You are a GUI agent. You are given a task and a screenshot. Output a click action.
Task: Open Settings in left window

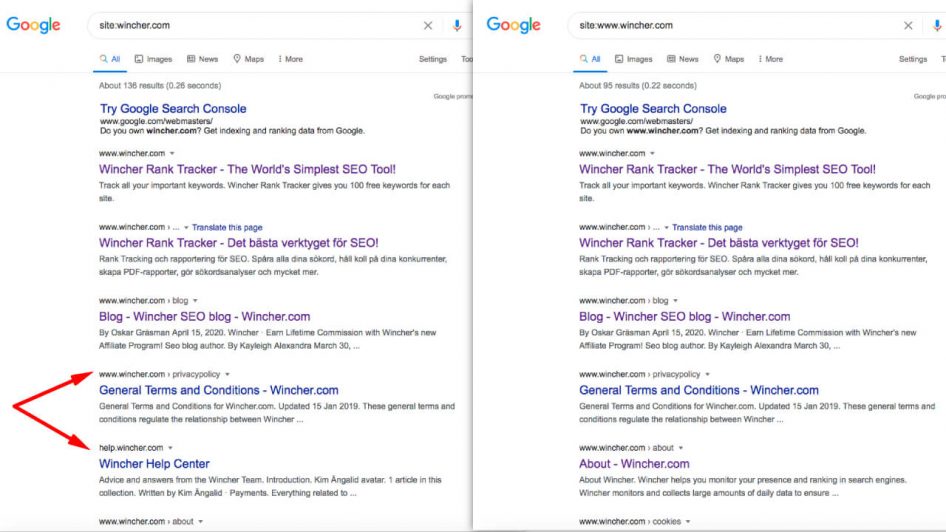point(433,59)
